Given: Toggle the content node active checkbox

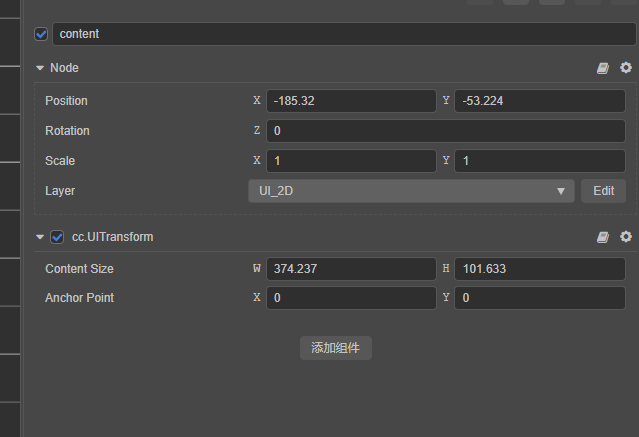Looking at the screenshot, I should tap(41, 34).
